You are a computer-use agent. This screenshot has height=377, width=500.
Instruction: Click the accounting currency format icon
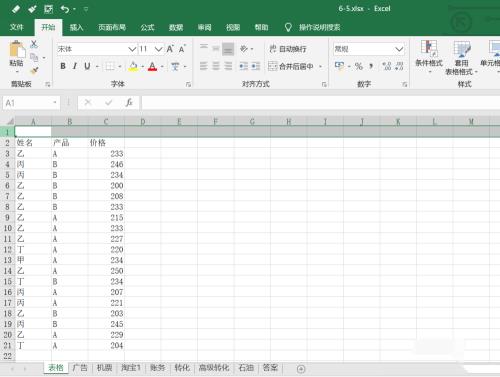tap(339, 66)
